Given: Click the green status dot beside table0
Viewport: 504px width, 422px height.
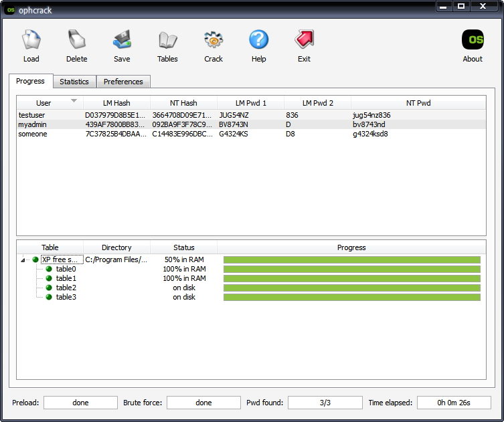Looking at the screenshot, I should tap(49, 269).
